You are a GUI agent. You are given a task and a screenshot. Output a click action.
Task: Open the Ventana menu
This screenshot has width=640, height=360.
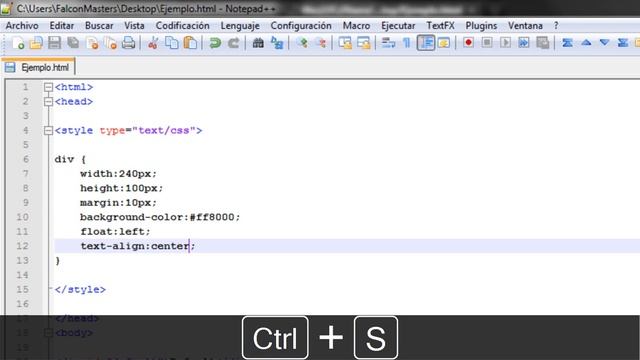coord(525,26)
